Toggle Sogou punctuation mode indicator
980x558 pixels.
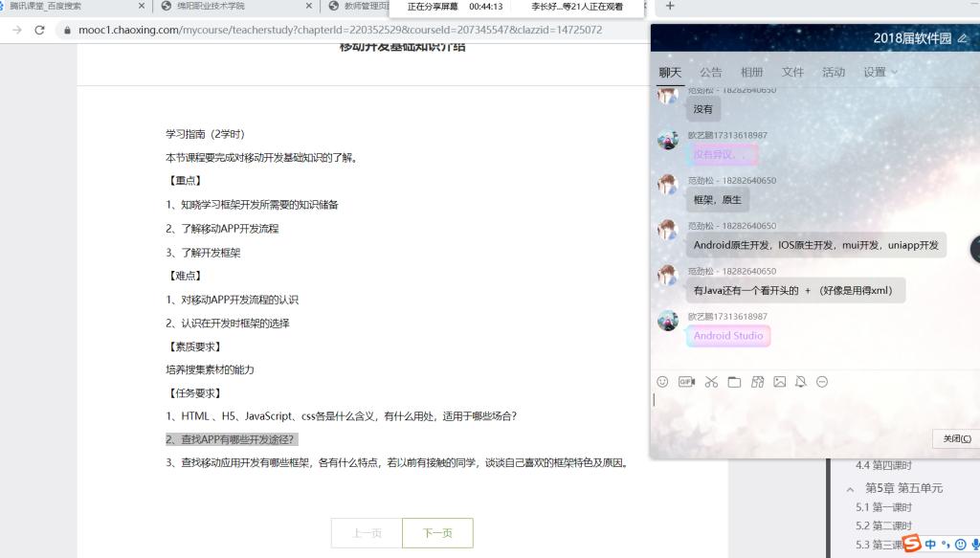(946, 545)
